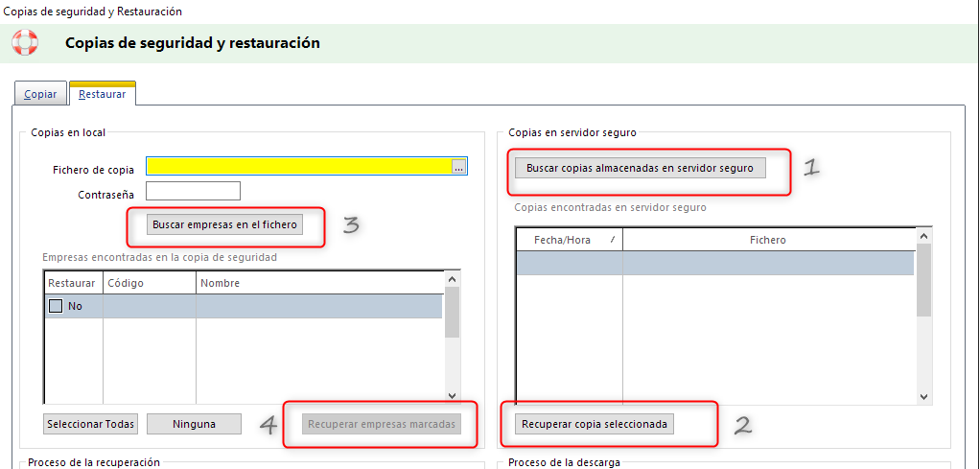980x469 pixels.
Task: Click the Código column header
Action: coord(150,283)
